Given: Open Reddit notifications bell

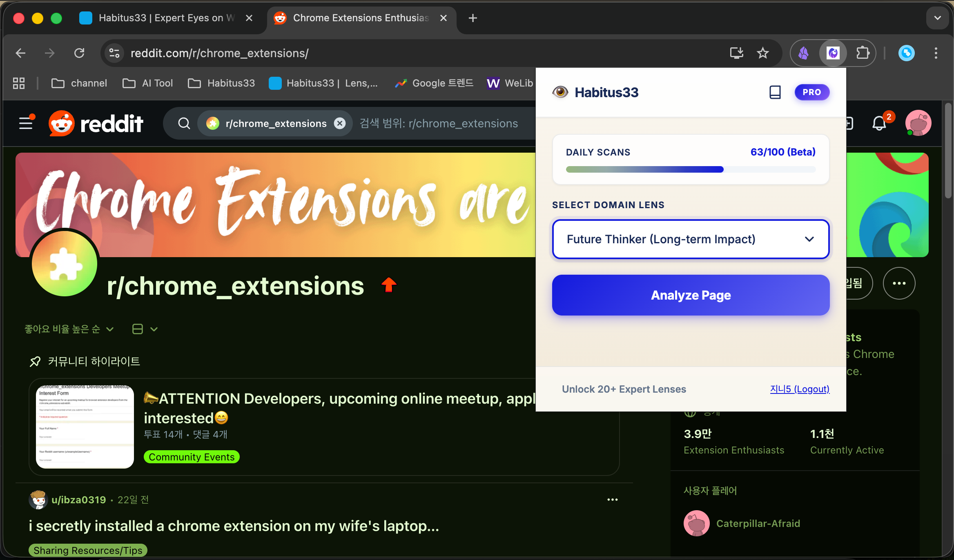Looking at the screenshot, I should 879,123.
